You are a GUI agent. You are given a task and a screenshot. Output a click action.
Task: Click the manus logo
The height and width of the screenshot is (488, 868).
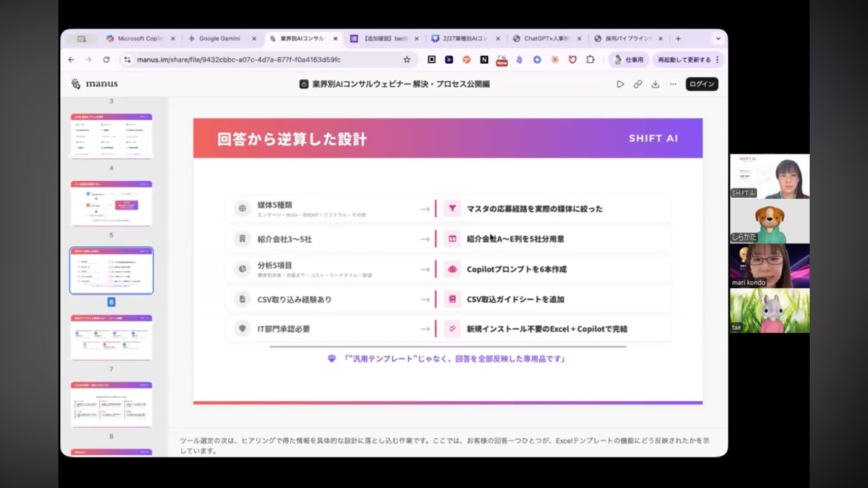coord(94,84)
